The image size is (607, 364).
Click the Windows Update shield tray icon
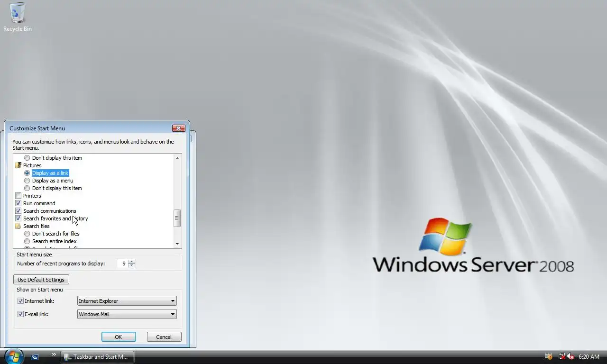549,356
